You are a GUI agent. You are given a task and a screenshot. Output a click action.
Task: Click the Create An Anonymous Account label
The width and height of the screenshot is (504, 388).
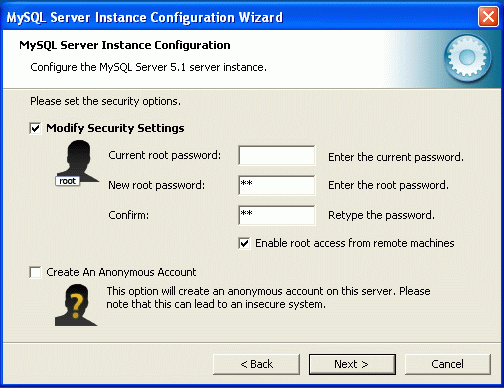[121, 272]
